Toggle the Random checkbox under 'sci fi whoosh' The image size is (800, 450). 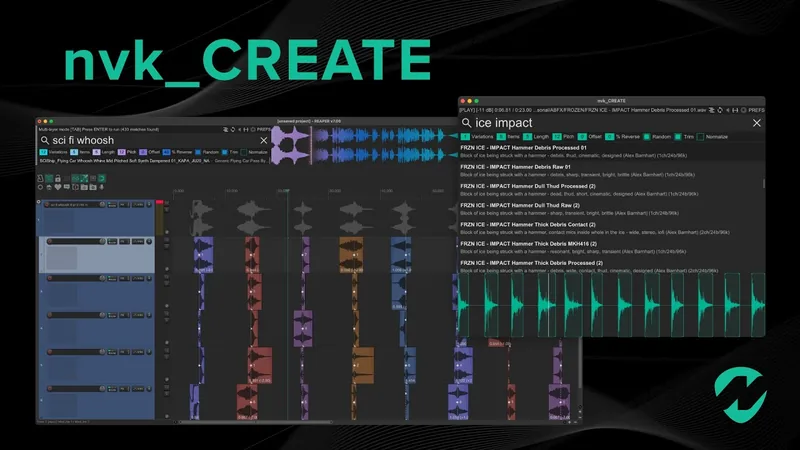pyautogui.click(x=198, y=152)
